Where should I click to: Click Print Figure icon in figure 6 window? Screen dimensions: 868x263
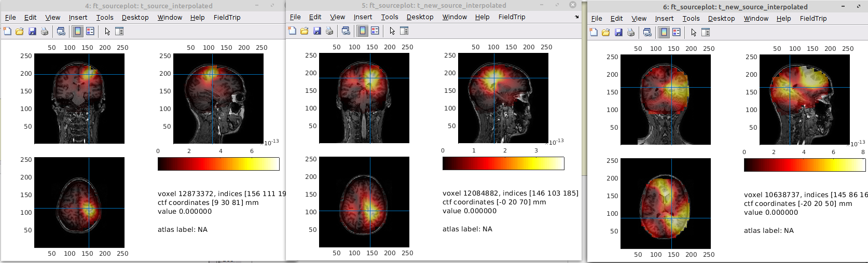click(x=631, y=33)
